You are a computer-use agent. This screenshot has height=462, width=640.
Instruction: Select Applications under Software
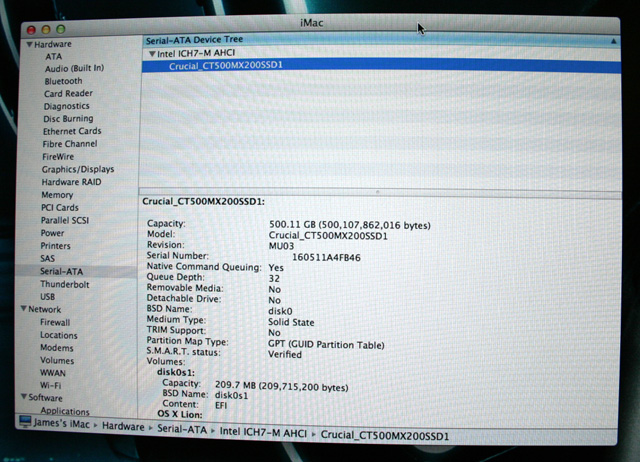pos(64,411)
